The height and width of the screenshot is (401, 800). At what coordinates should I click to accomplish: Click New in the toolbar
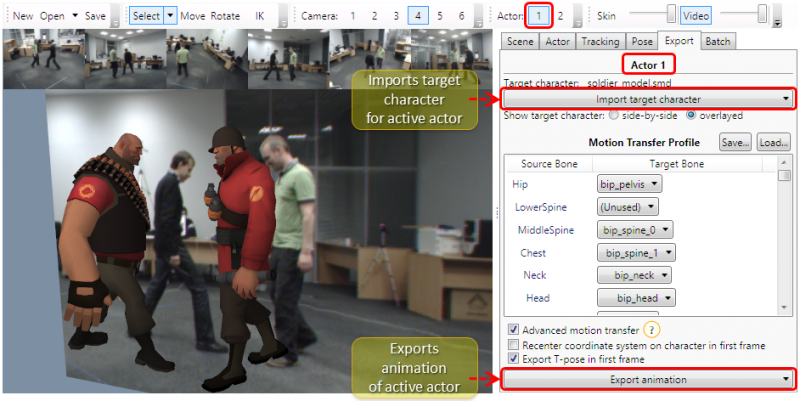[22, 16]
